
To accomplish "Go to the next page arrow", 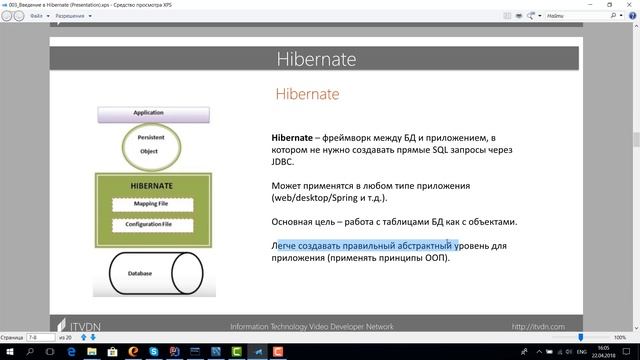I will click(93, 337).
